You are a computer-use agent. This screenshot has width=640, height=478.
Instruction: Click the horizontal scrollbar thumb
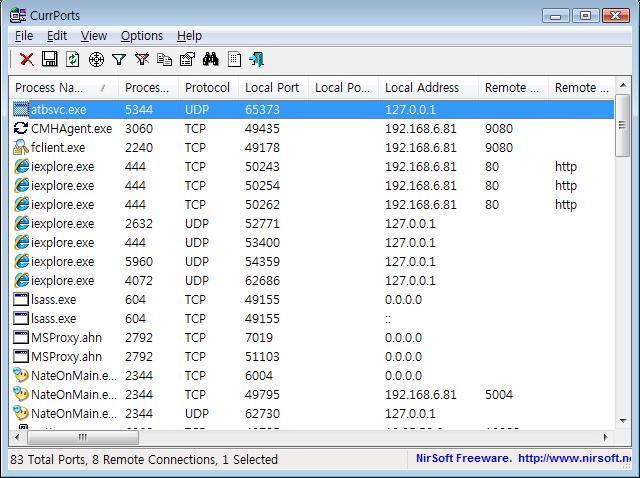(x=83, y=437)
